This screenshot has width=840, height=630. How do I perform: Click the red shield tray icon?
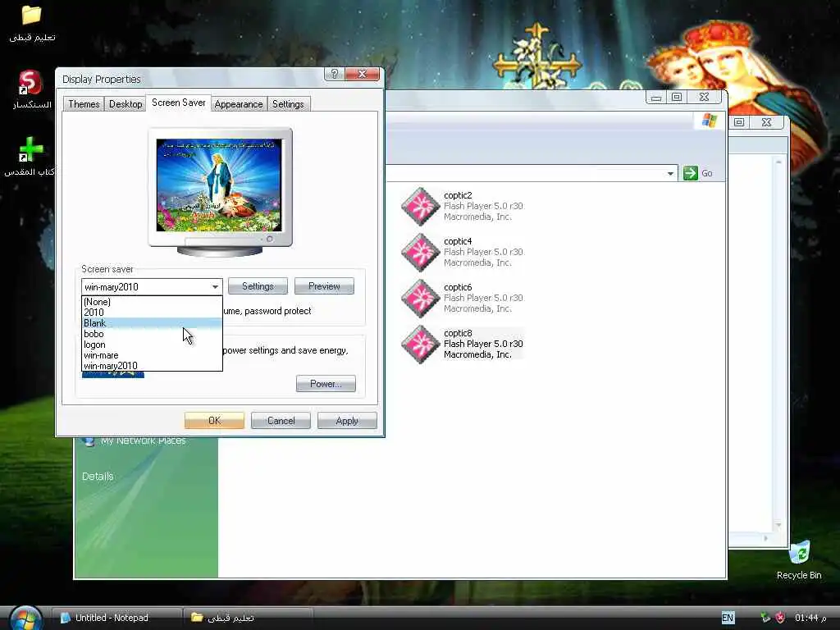[x=780, y=618]
